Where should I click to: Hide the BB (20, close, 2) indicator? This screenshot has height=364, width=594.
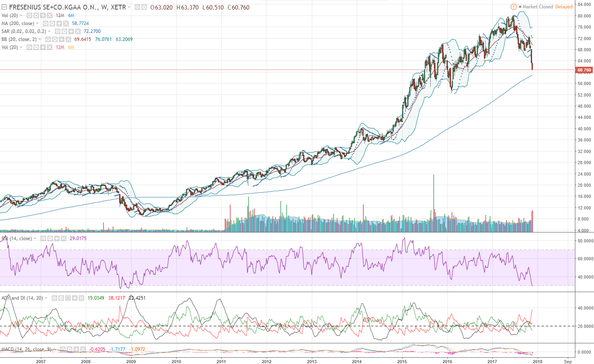click(x=48, y=39)
